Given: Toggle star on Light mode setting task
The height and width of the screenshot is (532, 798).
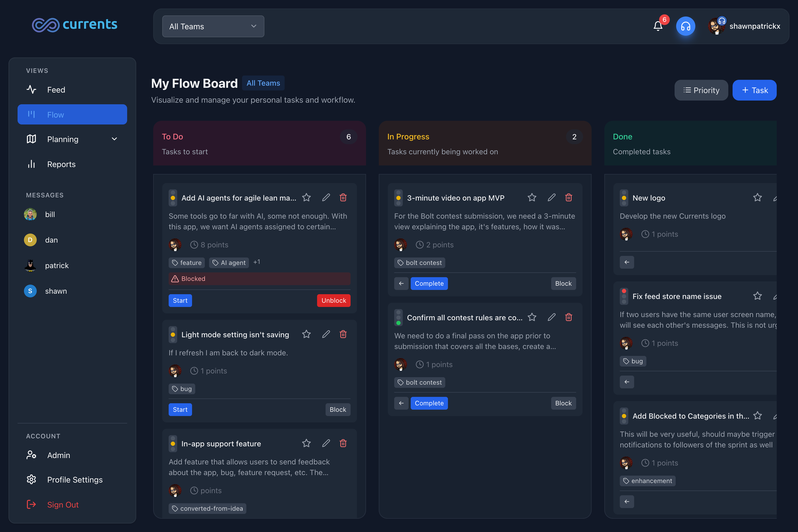Looking at the screenshot, I should point(306,334).
